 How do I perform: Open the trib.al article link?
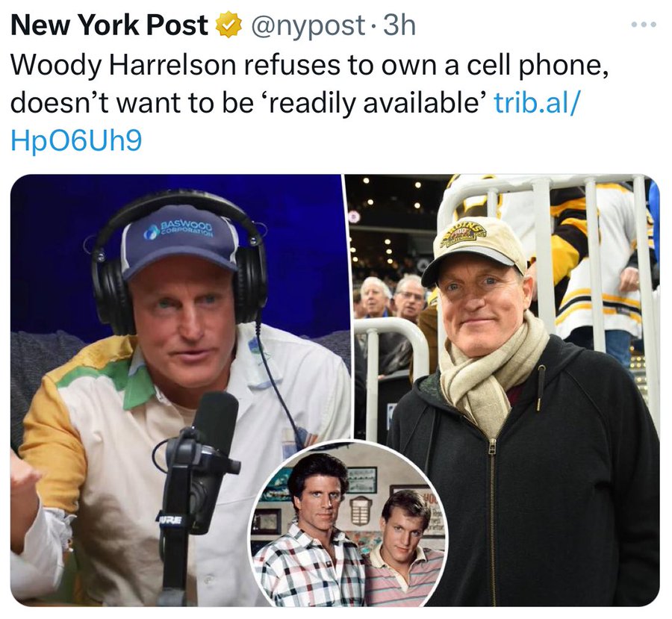click(x=538, y=103)
